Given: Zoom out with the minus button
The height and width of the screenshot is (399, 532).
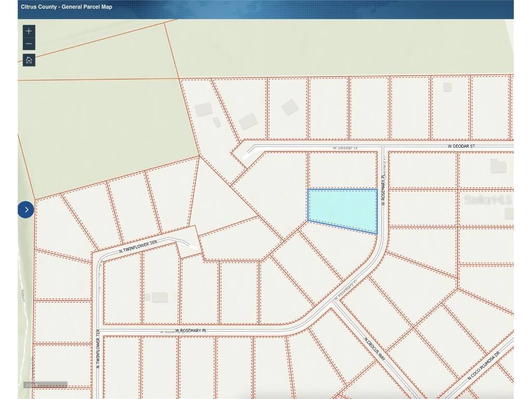Looking at the screenshot, I should click(29, 44).
